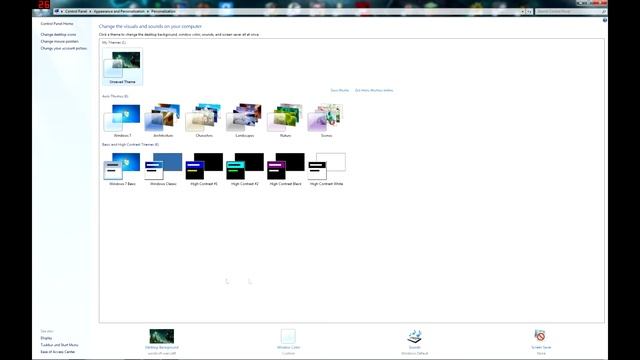Apply the High Contrast White theme
This screenshot has height=360, width=640.
[327, 169]
